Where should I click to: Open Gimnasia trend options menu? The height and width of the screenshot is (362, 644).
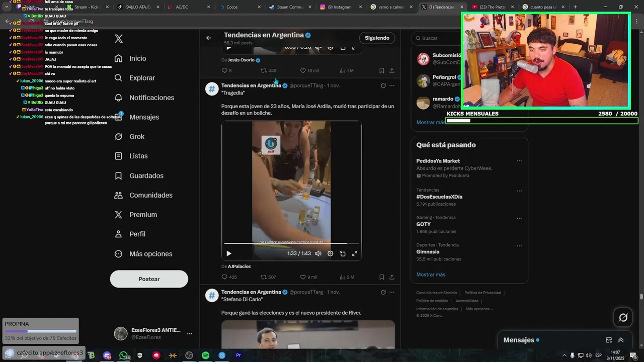tap(519, 246)
